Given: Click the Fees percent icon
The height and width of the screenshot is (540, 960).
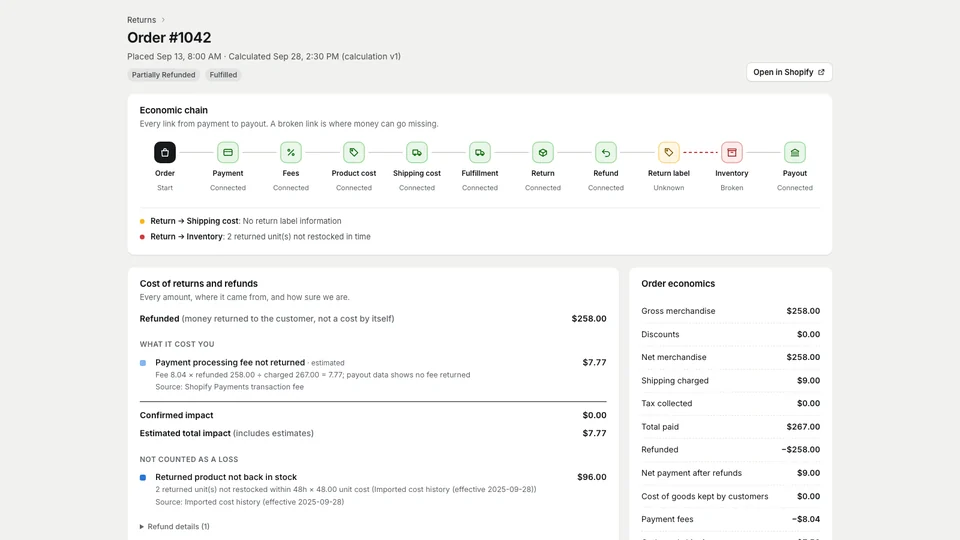Looking at the screenshot, I should point(291,152).
